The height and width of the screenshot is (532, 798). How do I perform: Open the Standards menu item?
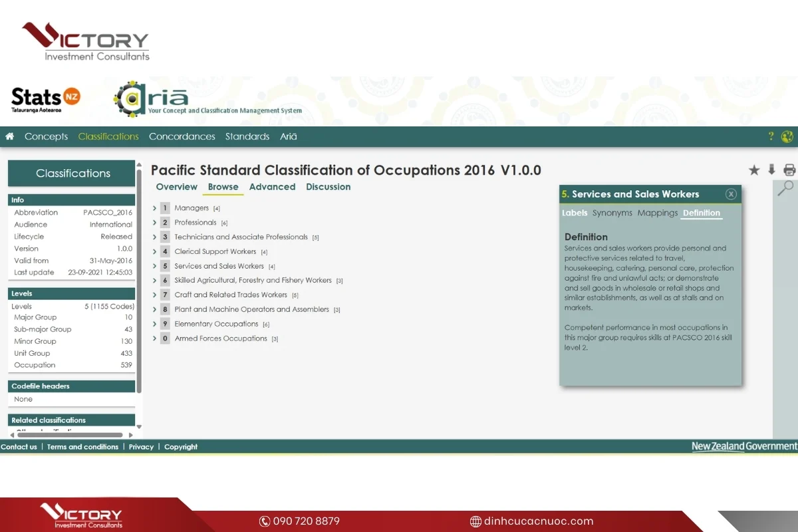(x=247, y=136)
